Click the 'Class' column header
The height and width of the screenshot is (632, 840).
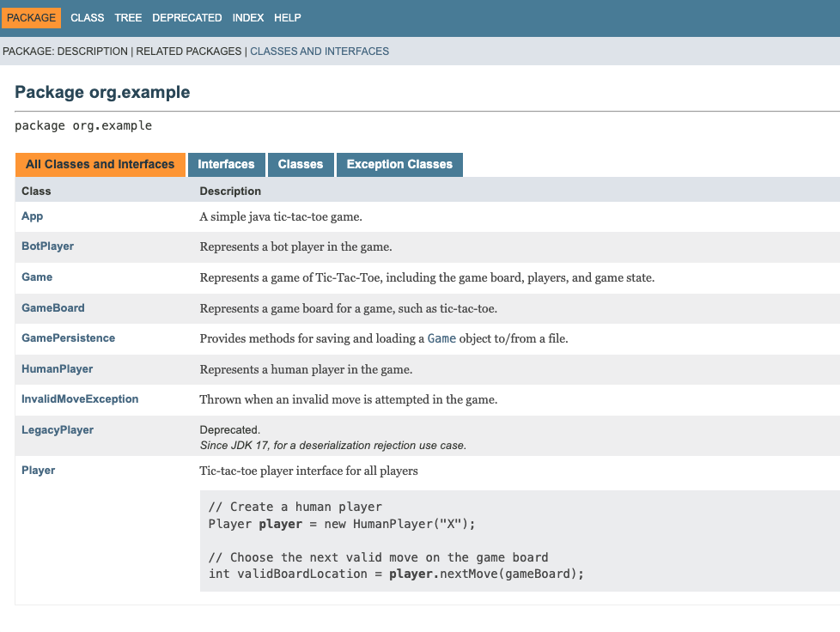coord(36,191)
